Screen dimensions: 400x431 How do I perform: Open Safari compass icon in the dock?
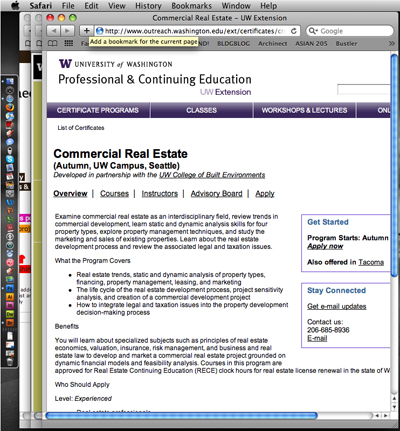click(x=10, y=98)
